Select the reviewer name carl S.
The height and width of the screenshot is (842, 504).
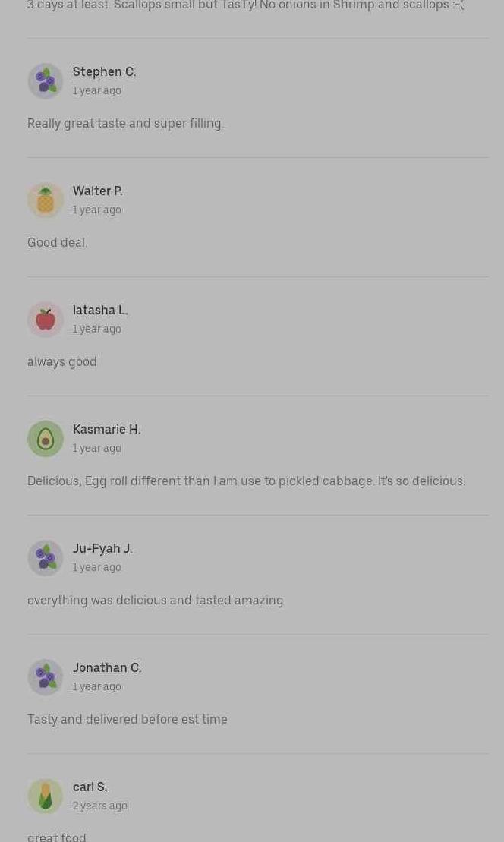click(x=90, y=787)
